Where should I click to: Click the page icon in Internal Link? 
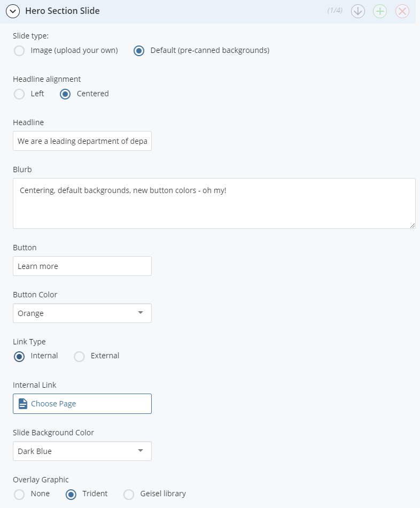coord(22,404)
